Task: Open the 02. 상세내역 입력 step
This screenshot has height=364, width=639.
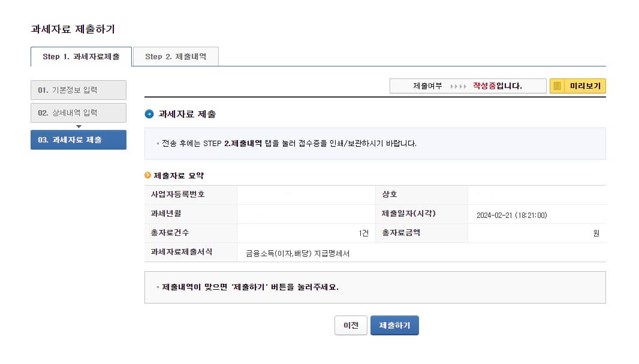Action: point(78,113)
